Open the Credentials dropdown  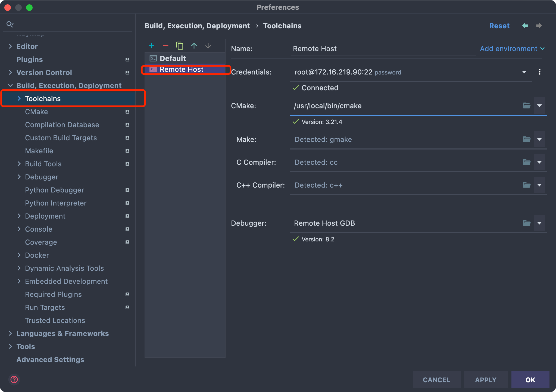[524, 72]
